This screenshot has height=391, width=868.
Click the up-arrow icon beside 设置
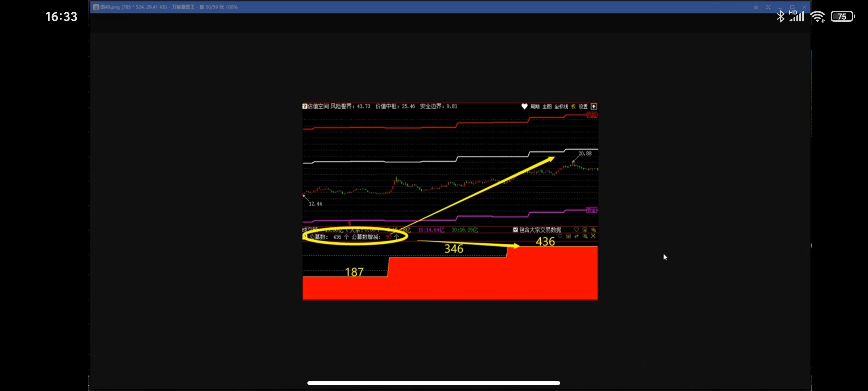point(593,106)
